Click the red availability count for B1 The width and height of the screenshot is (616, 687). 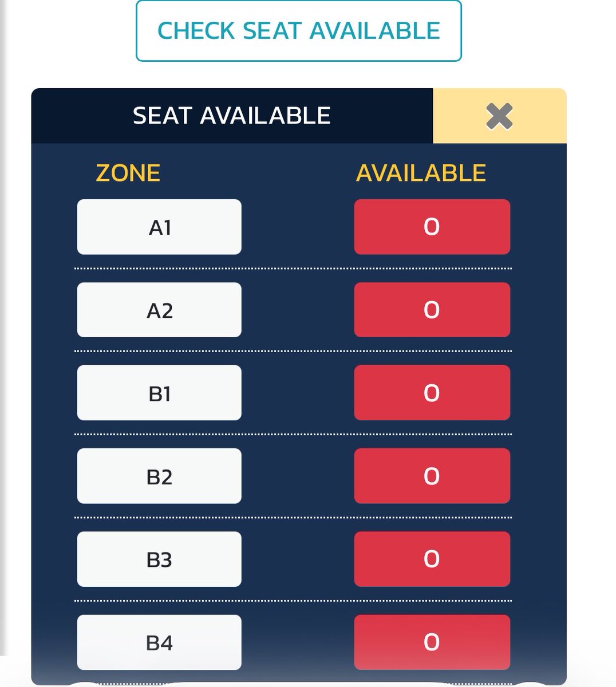[x=432, y=393]
